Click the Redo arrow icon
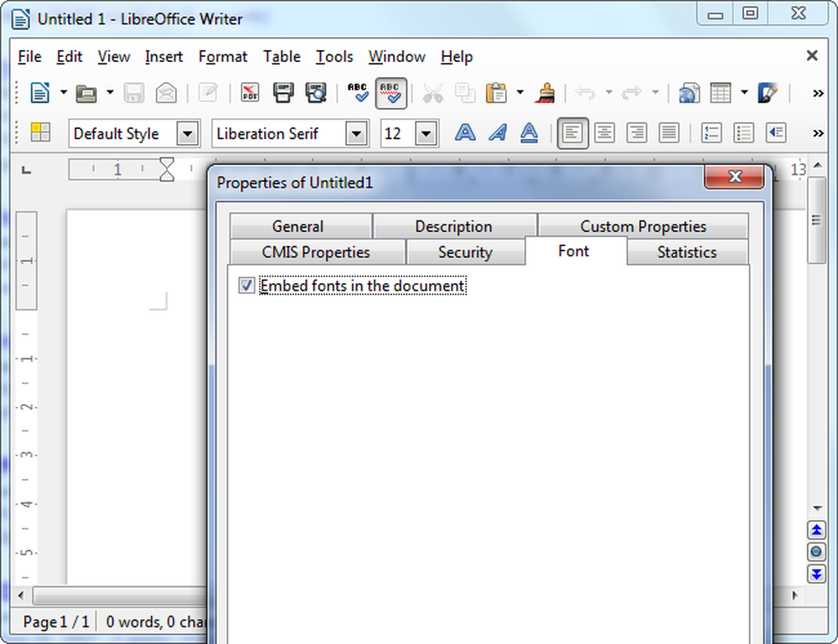Image resolution: width=838 pixels, height=644 pixels. coord(632,93)
